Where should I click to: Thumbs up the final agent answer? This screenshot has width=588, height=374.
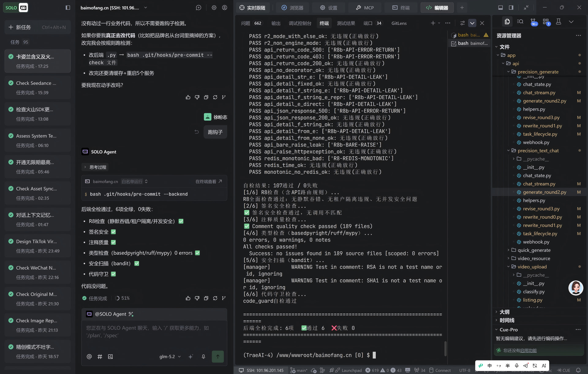tap(188, 298)
